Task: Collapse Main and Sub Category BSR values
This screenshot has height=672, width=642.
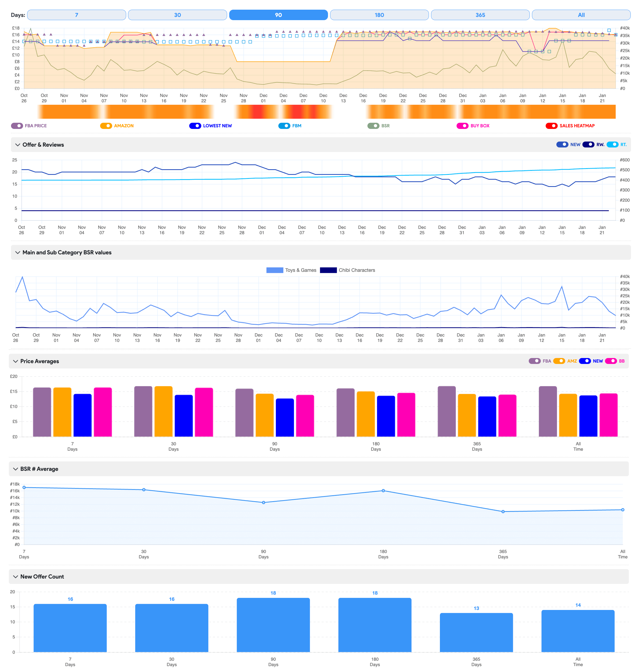Action: pos(17,252)
